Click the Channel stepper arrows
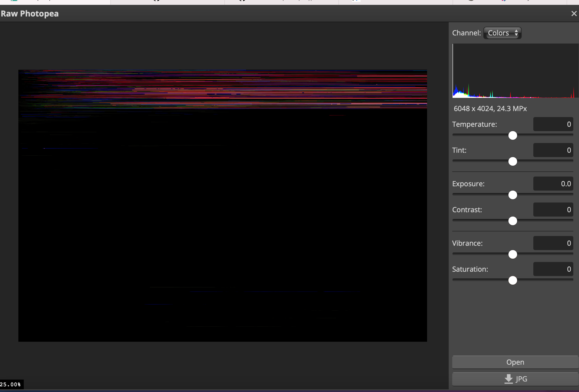This screenshot has height=392, width=579. tap(517, 33)
